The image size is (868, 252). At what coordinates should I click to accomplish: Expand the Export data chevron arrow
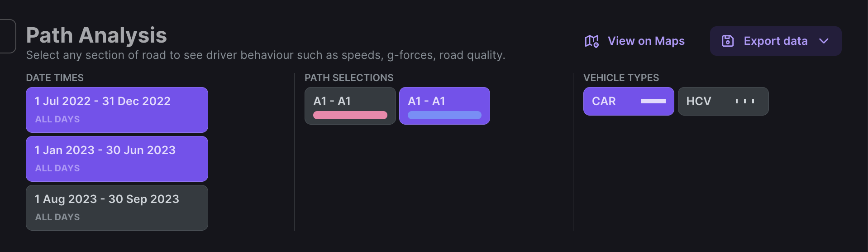824,41
